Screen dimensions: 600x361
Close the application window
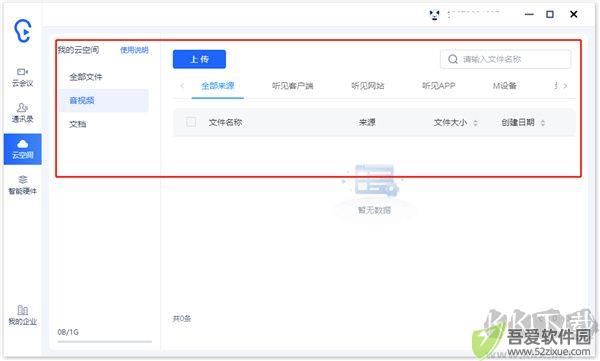coord(574,15)
